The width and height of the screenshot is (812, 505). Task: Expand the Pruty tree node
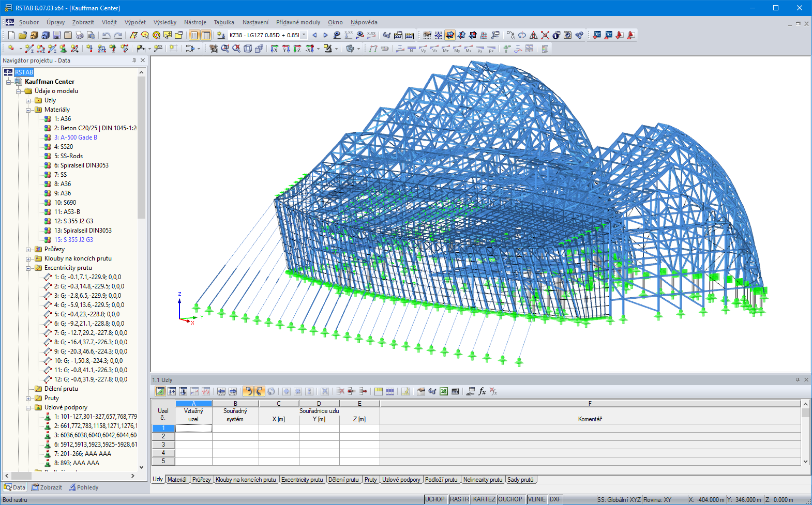(28, 398)
